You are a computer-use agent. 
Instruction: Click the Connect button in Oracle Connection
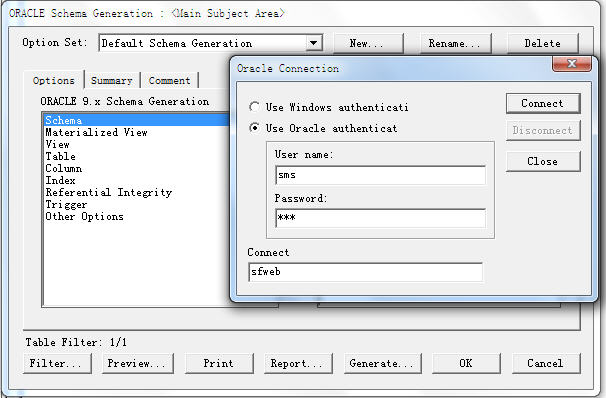[543, 103]
